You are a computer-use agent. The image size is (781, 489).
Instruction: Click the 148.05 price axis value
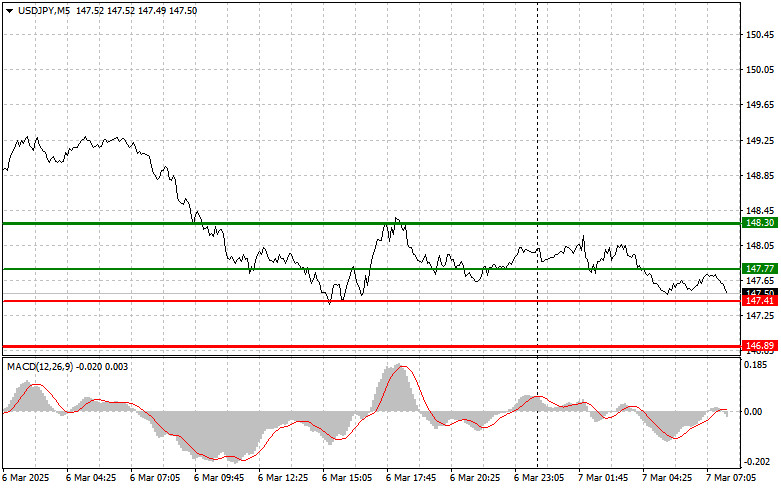tap(760, 245)
